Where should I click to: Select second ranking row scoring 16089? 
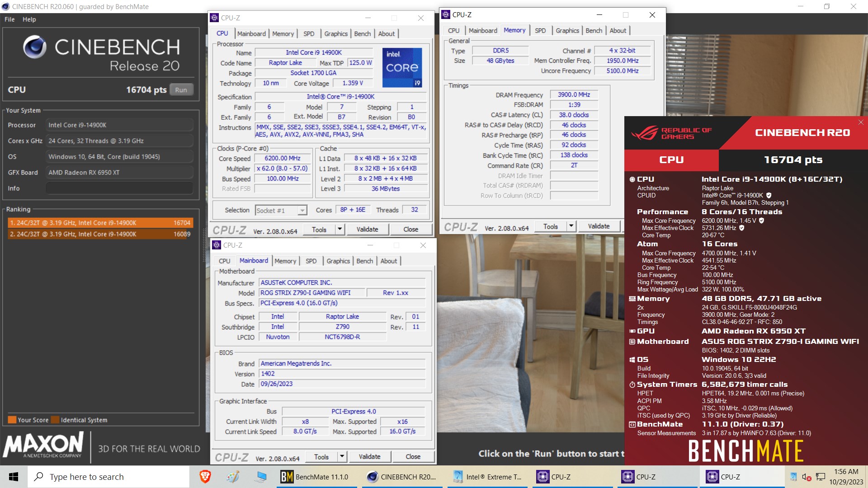click(x=100, y=234)
